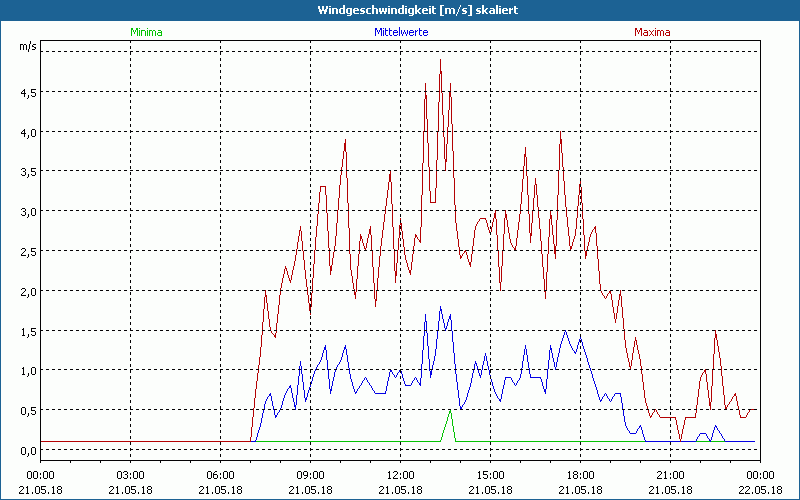The height and width of the screenshot is (500, 800).
Task: Click the blue Mittelwerte legend label
Action: tap(401, 31)
